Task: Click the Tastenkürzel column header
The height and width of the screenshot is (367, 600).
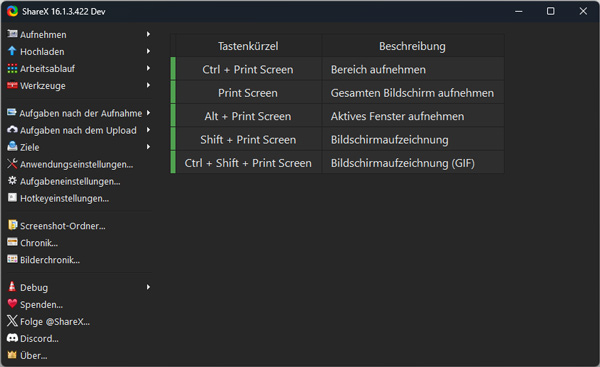Action: 248,46
